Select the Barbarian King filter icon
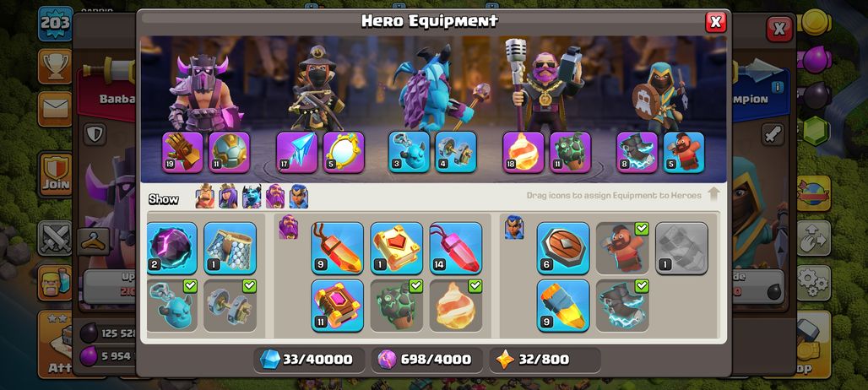This screenshot has height=390, width=868. click(205, 197)
